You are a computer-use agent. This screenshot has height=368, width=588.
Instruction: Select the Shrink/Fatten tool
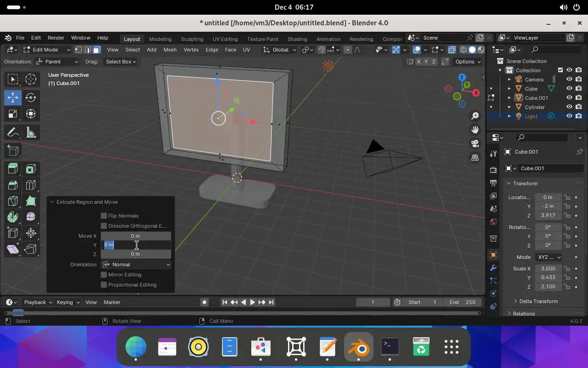point(31,233)
